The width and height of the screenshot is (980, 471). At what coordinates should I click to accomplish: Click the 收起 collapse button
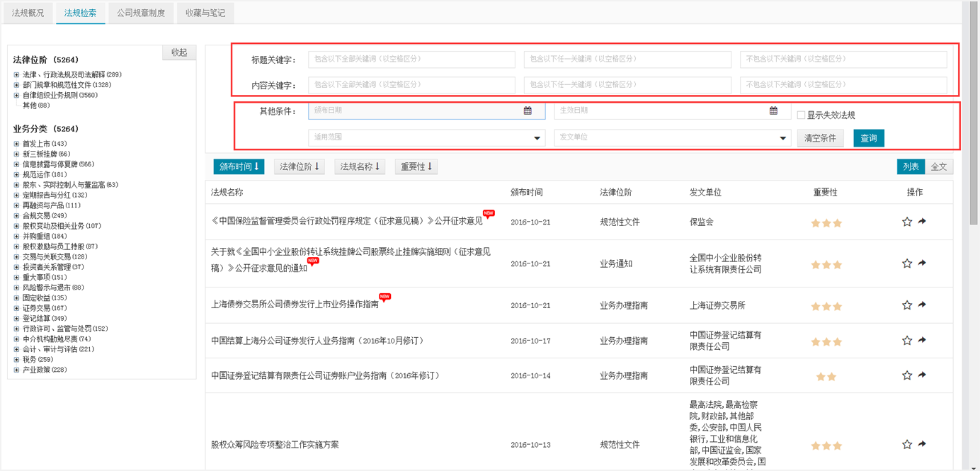point(179,52)
